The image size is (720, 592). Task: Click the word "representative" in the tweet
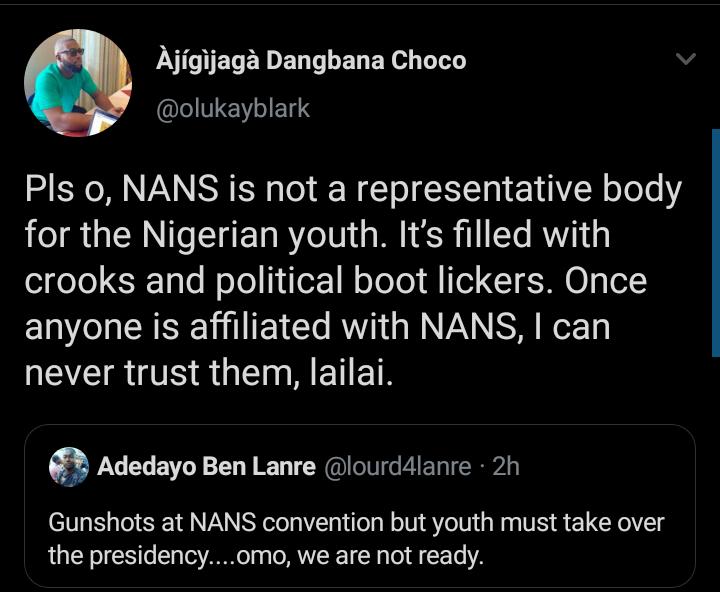click(489, 191)
